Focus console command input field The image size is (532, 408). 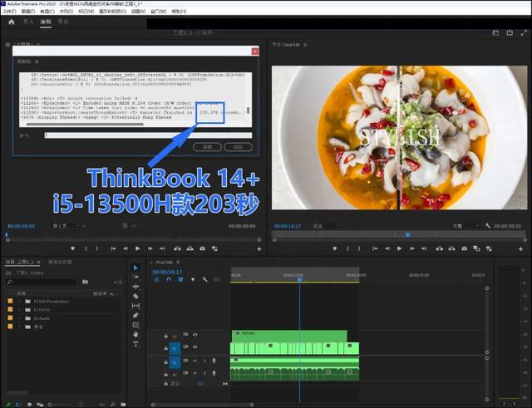(x=148, y=135)
